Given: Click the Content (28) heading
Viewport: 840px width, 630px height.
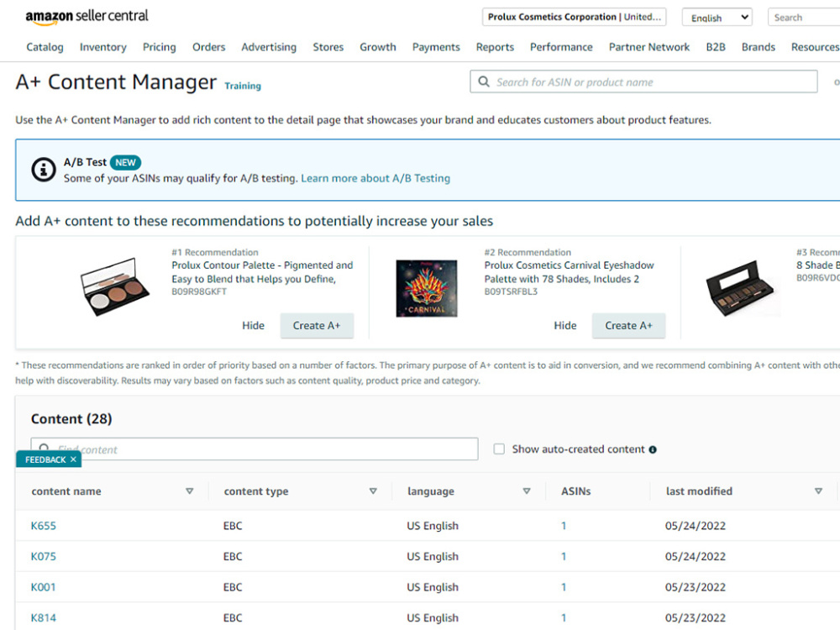Looking at the screenshot, I should pos(71,419).
